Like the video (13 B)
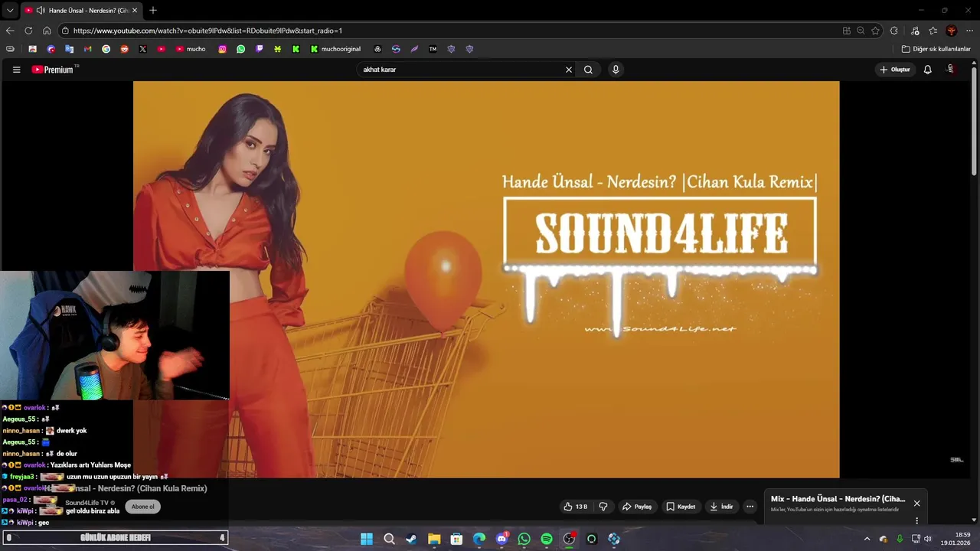Screen dimensions: 980x551 click(x=576, y=507)
